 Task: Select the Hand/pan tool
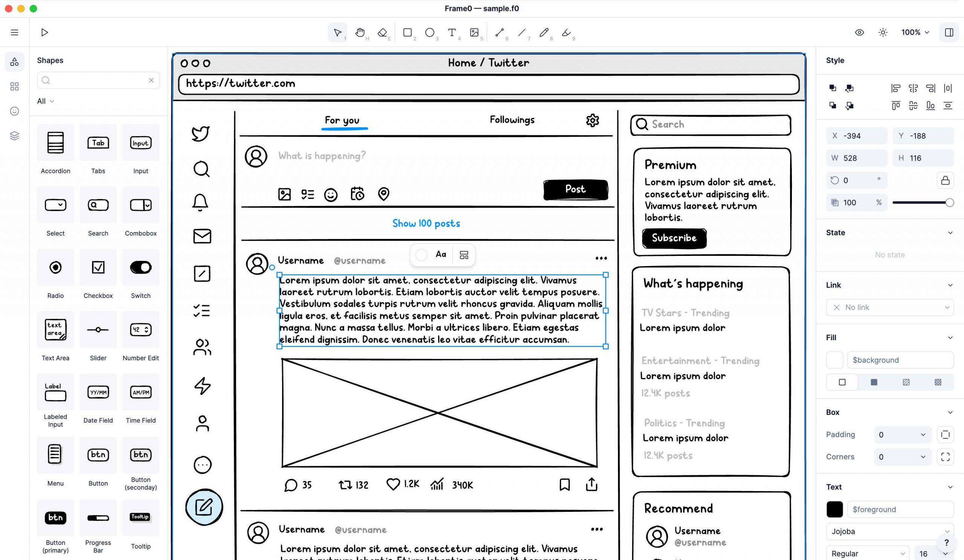[x=360, y=32]
